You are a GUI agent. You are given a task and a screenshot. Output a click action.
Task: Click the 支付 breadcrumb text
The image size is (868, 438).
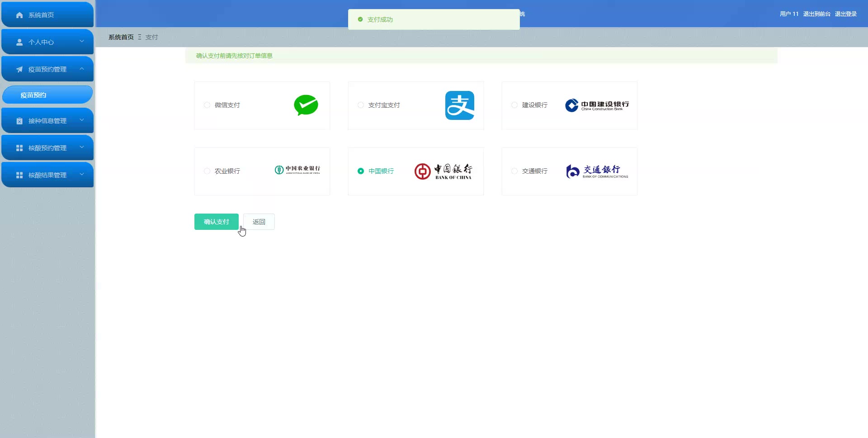(151, 37)
